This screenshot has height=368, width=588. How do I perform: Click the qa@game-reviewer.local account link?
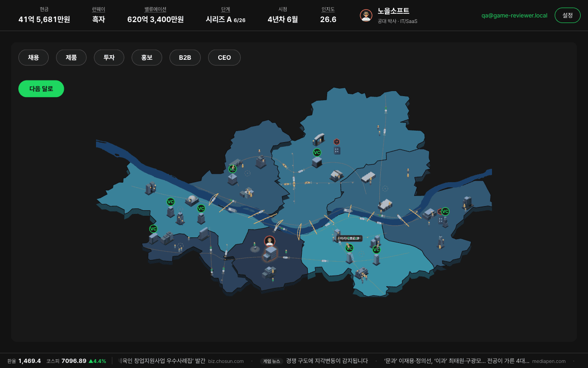tap(514, 15)
